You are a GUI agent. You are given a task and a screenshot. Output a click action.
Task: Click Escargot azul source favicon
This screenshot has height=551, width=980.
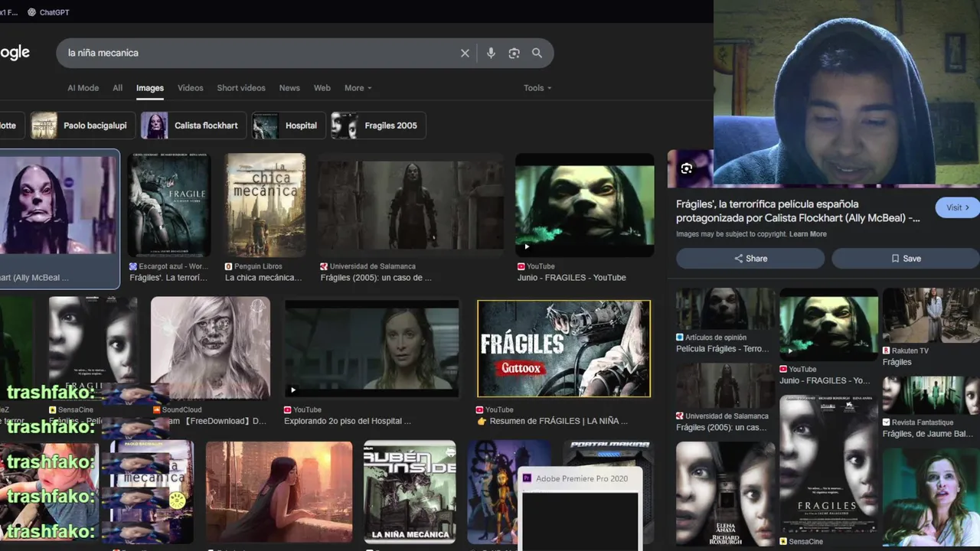coord(133,266)
